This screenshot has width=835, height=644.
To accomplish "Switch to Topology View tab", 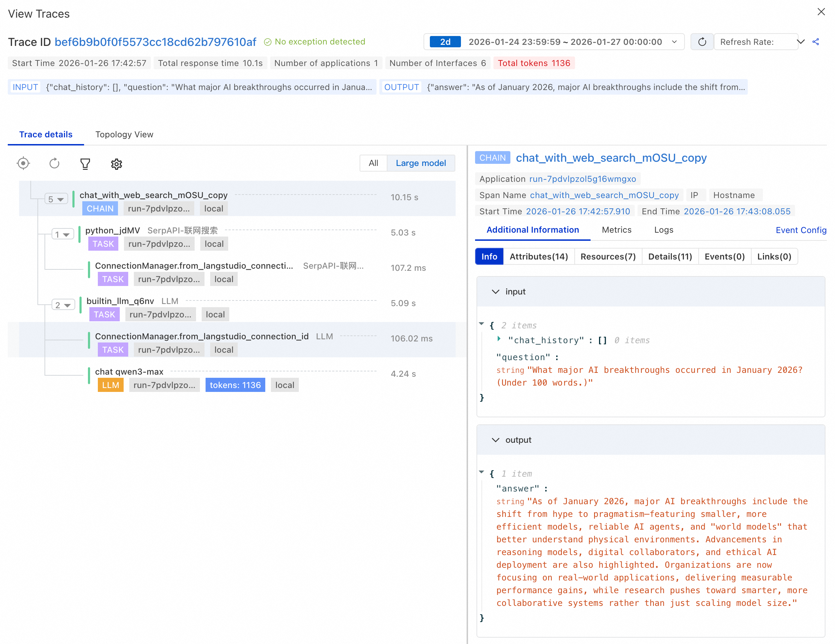I will click(124, 135).
